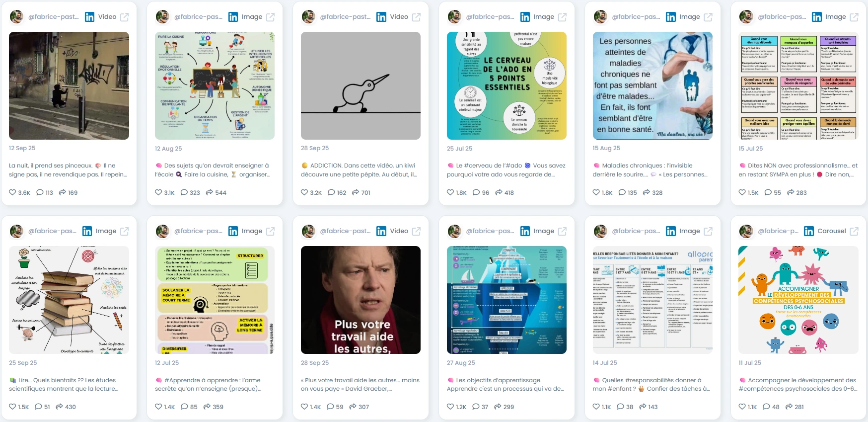Open compétences psychosociales carousel thumbnail

click(798, 300)
